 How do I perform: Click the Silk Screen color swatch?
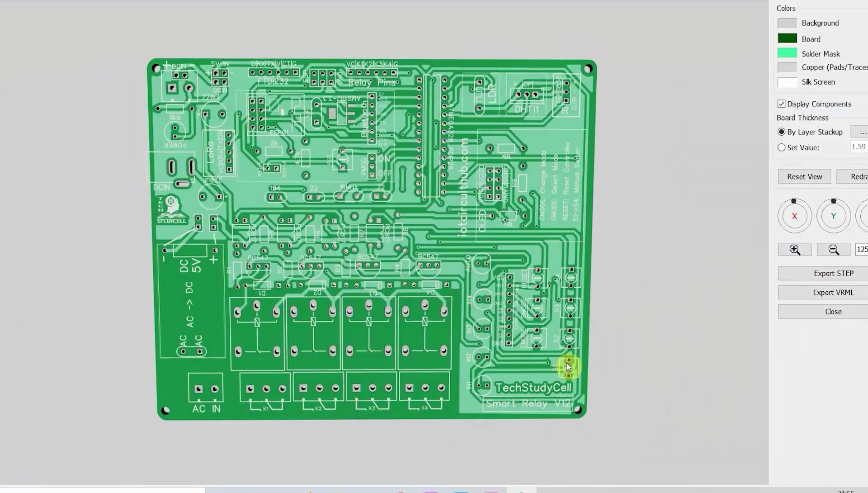787,82
